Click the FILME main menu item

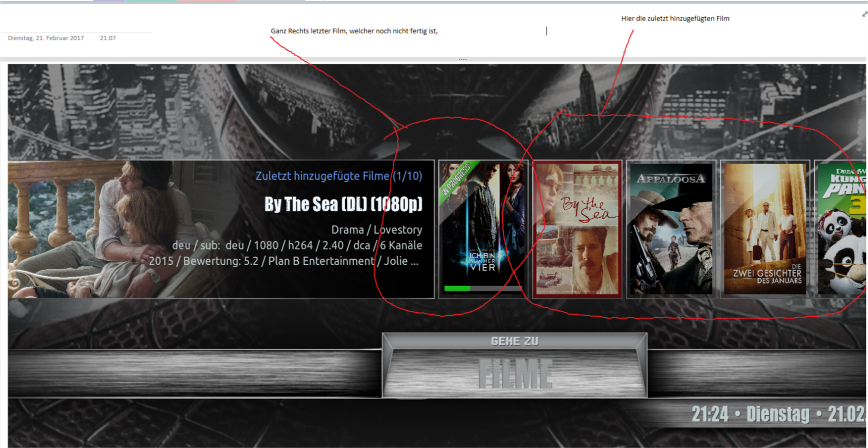pyautogui.click(x=515, y=374)
